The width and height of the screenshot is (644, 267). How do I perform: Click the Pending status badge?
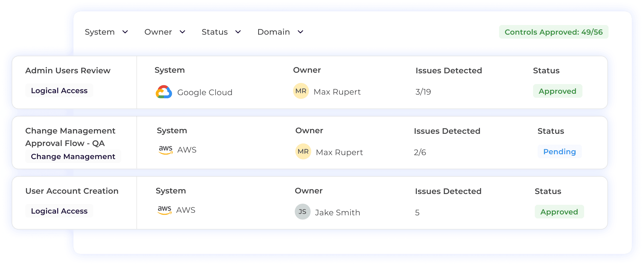[559, 152]
